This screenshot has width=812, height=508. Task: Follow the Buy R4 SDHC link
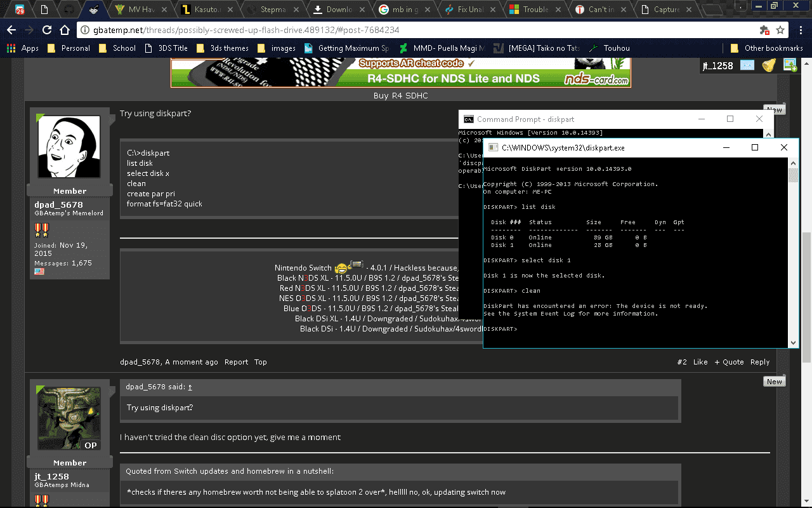coord(400,96)
